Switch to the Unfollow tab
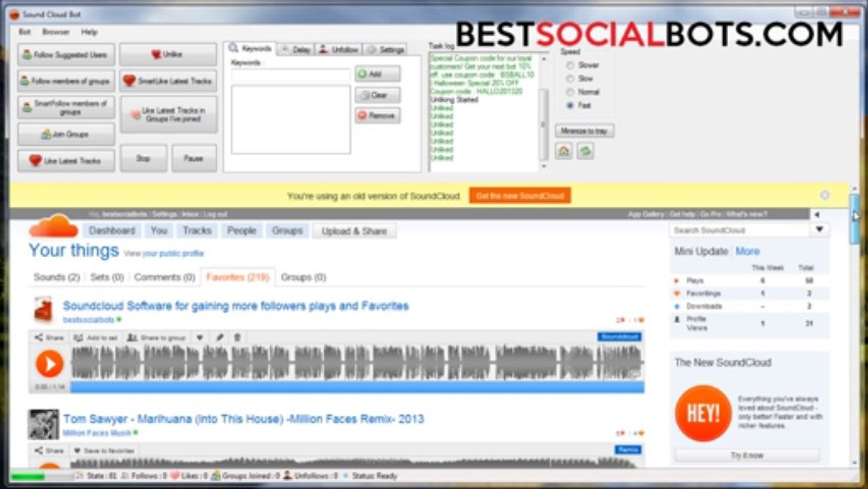The height and width of the screenshot is (489, 868). [338, 50]
